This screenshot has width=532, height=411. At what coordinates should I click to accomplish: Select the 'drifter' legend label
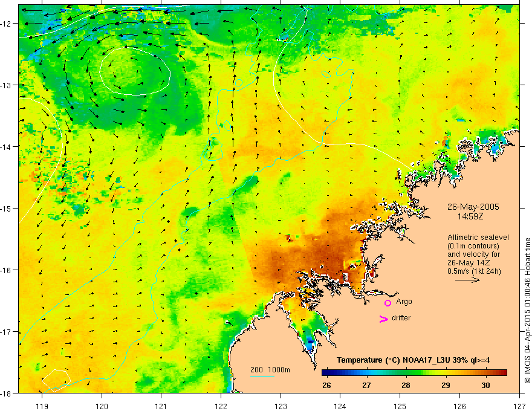401,318
